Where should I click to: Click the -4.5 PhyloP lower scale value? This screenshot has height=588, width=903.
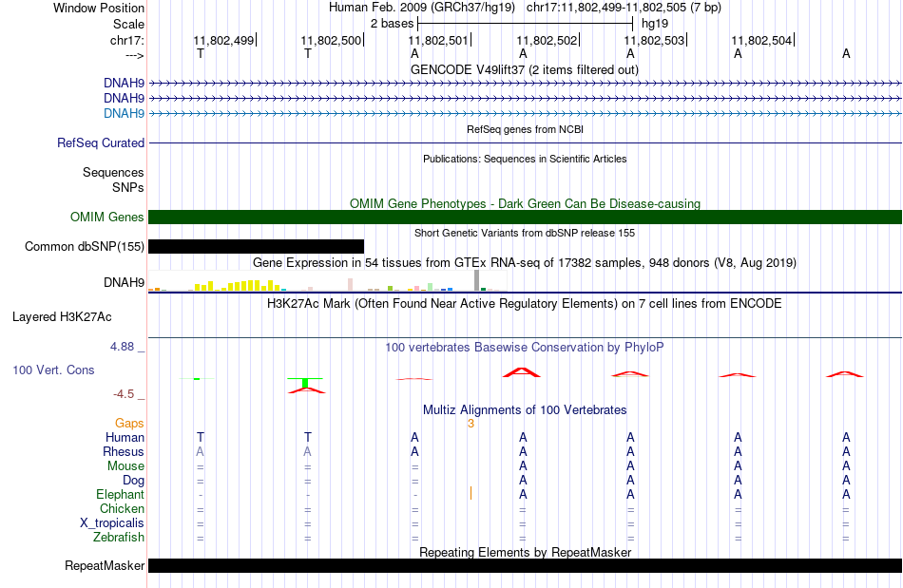[x=124, y=394]
